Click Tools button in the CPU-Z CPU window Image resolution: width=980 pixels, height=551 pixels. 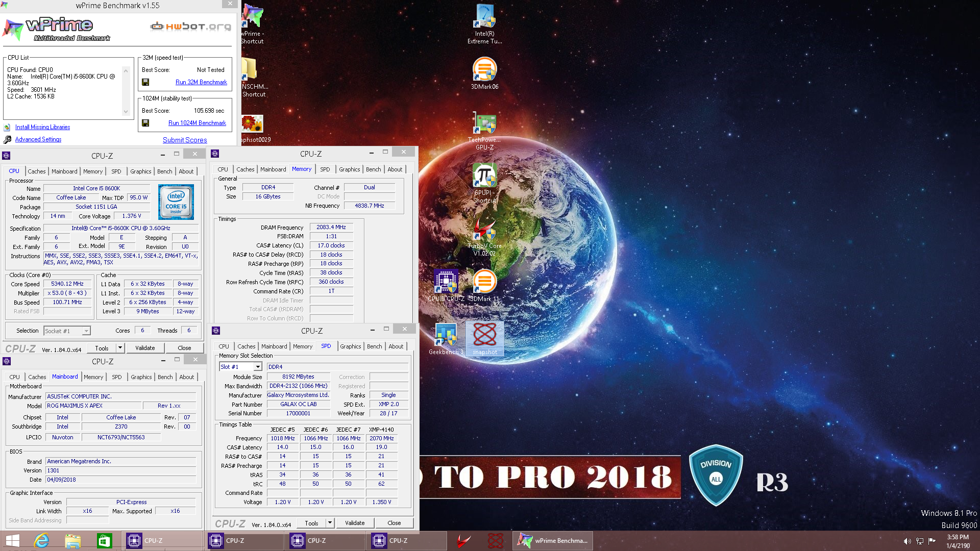(x=102, y=348)
